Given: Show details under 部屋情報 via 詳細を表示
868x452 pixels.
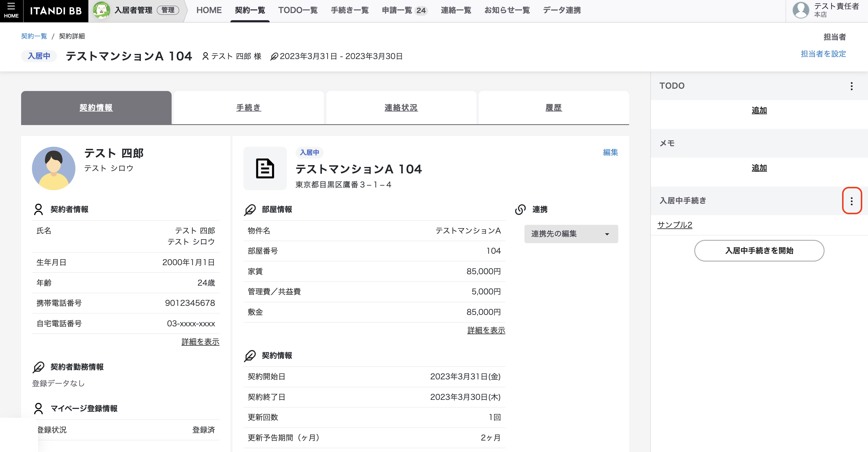Looking at the screenshot, I should [486, 331].
